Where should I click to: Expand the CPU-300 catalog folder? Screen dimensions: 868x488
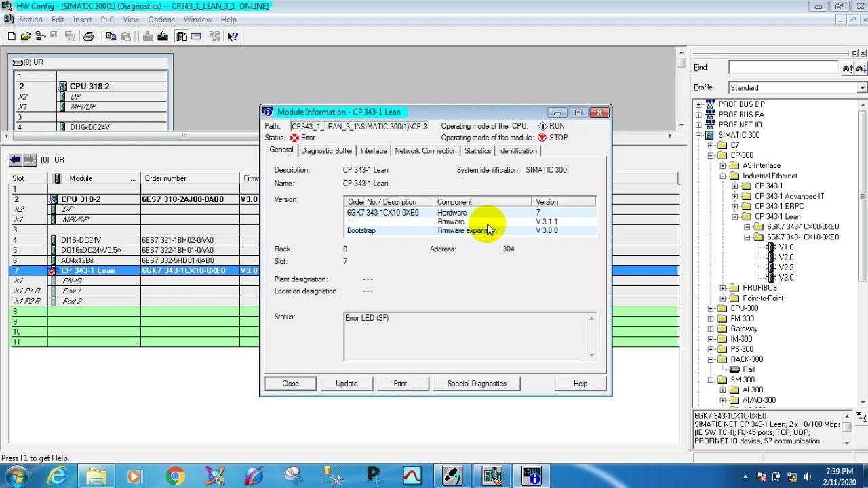(x=711, y=308)
